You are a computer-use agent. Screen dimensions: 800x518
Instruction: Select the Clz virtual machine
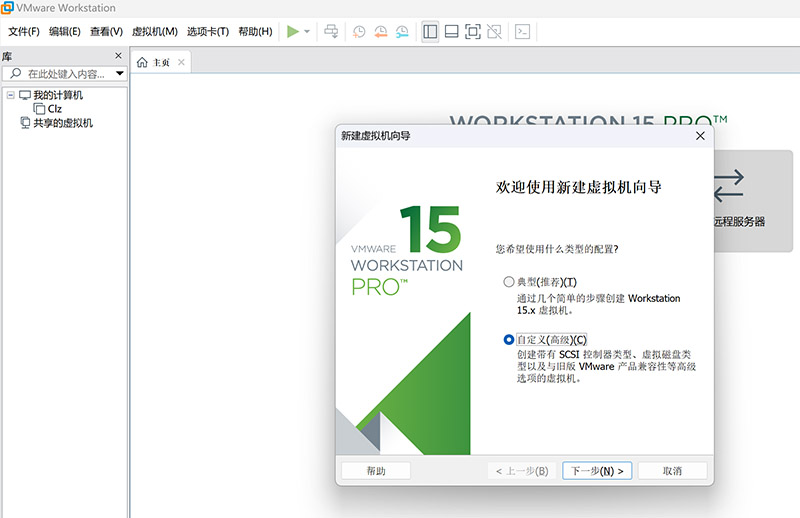pos(55,109)
